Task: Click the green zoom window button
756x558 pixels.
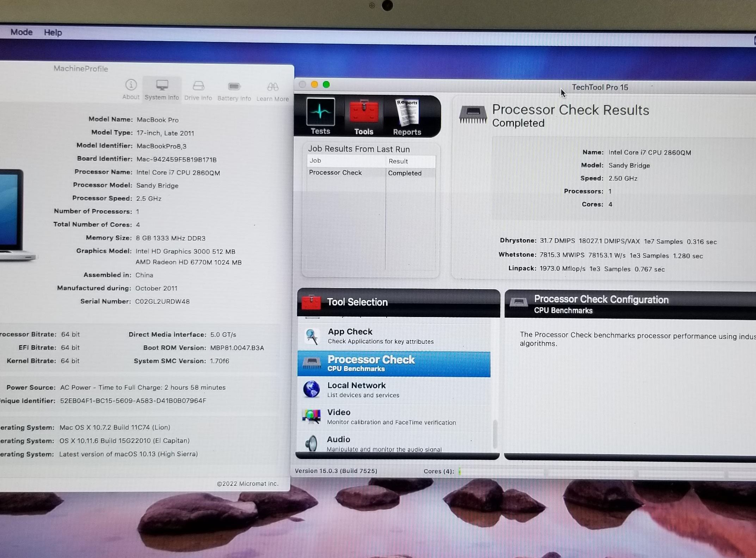Action: pos(326,85)
